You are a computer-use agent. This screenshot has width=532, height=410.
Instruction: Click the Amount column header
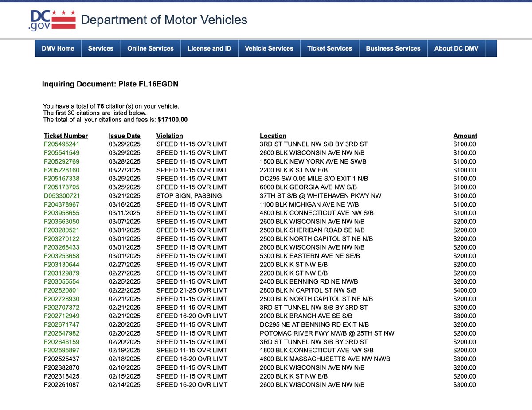point(465,136)
